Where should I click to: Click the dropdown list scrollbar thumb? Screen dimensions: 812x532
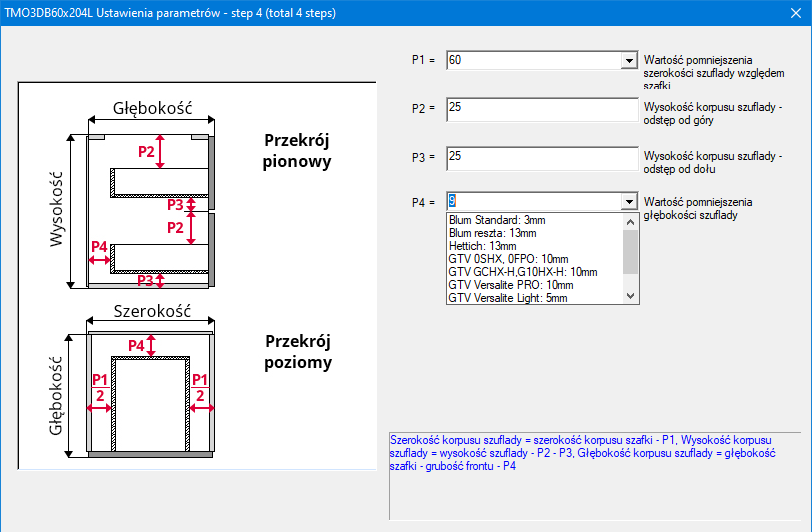pyautogui.click(x=630, y=250)
